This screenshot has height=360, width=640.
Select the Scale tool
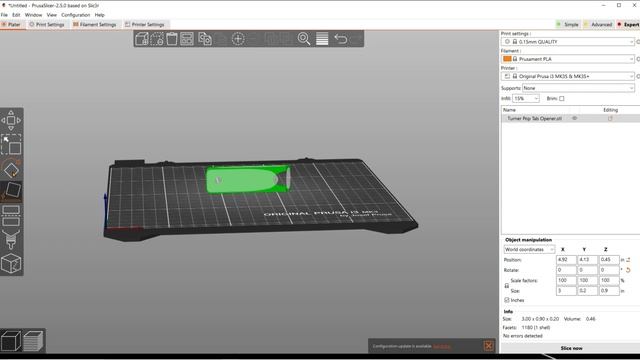11,144
